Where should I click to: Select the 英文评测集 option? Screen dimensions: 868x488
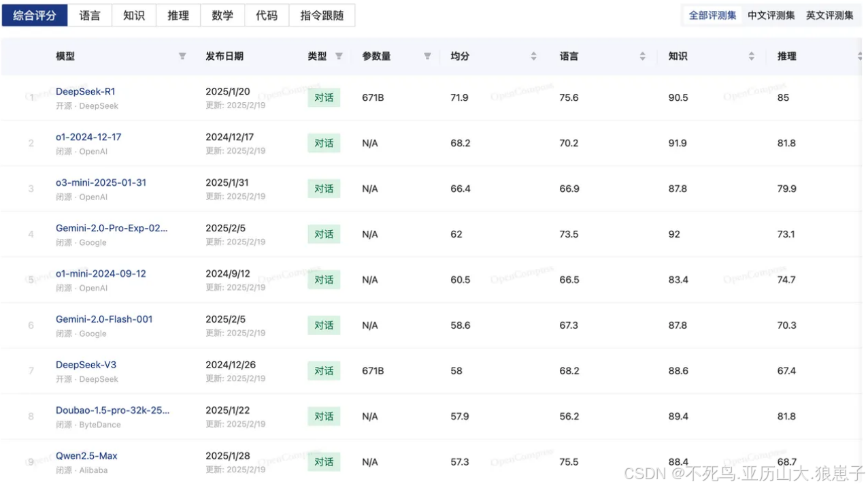point(829,15)
